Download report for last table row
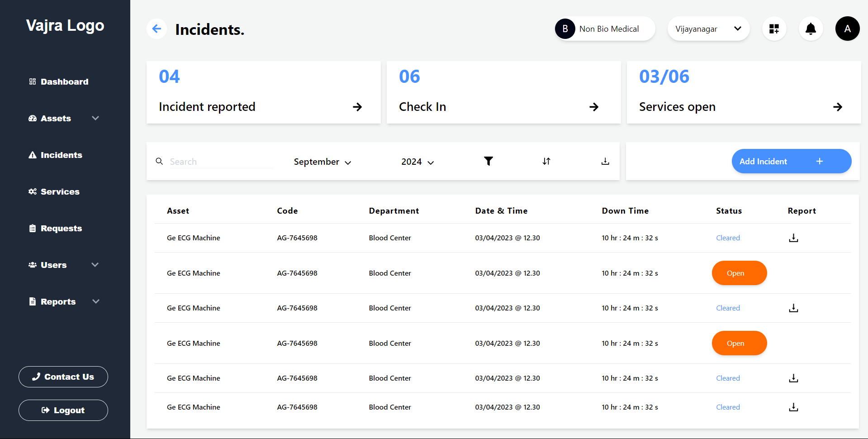This screenshot has height=439, width=868. (x=793, y=407)
